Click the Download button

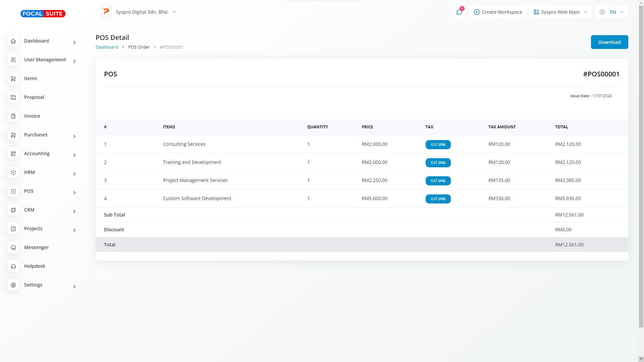609,42
